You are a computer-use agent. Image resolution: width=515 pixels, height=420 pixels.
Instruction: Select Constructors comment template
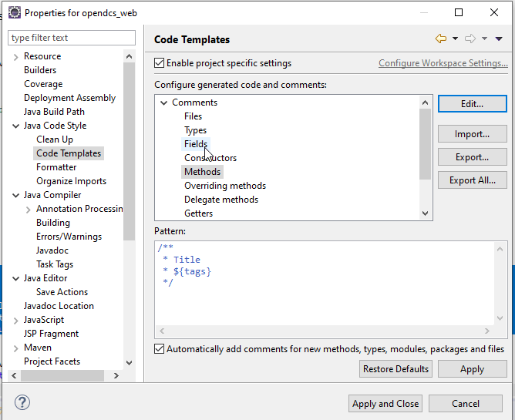click(x=210, y=158)
